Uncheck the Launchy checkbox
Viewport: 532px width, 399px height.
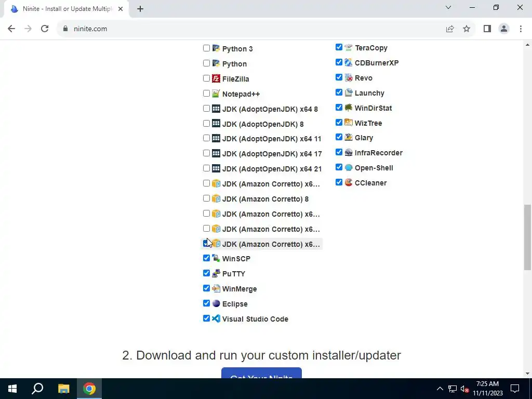click(x=339, y=92)
